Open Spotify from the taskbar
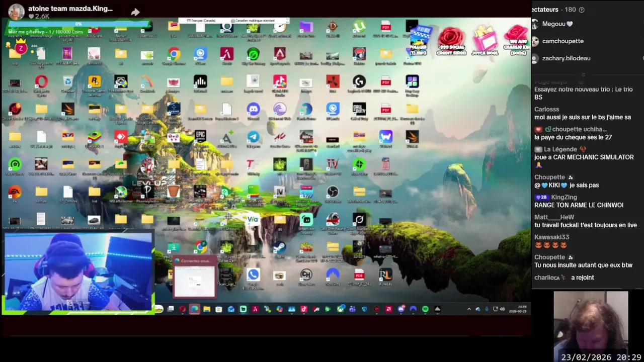 [x=425, y=309]
